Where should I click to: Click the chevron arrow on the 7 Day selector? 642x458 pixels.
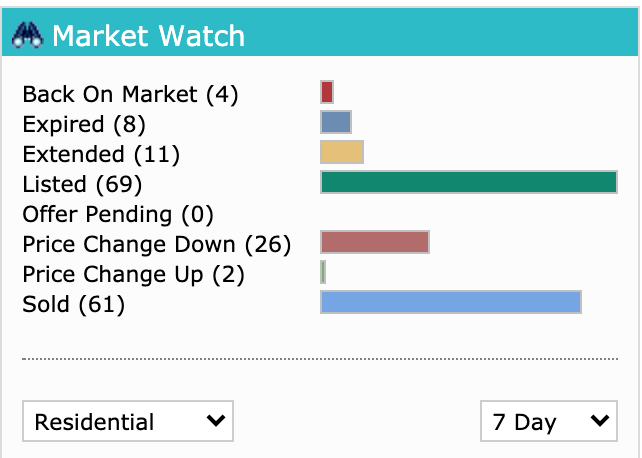tap(600, 420)
